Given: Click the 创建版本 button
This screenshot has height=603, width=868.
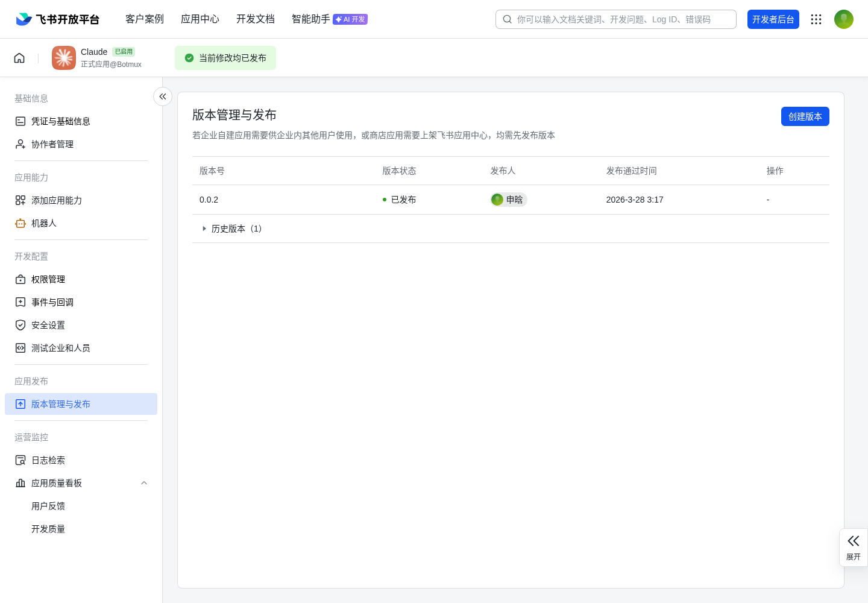Looking at the screenshot, I should coord(805,116).
